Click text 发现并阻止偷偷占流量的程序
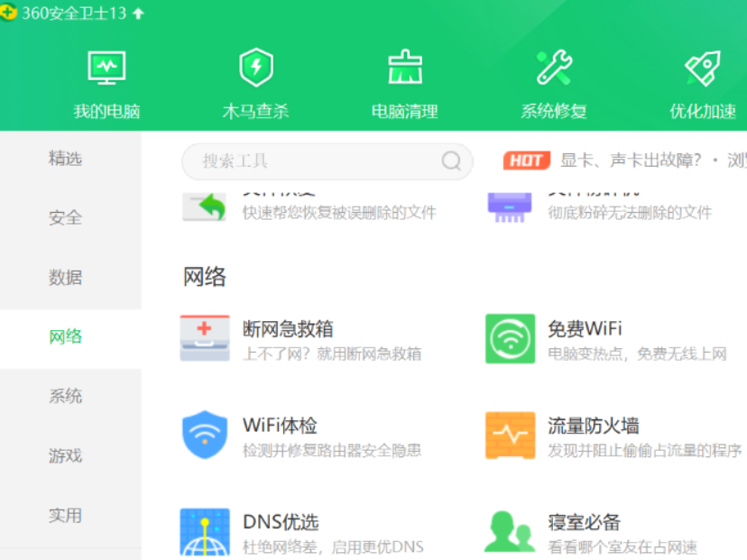747x560 pixels. coord(645,451)
